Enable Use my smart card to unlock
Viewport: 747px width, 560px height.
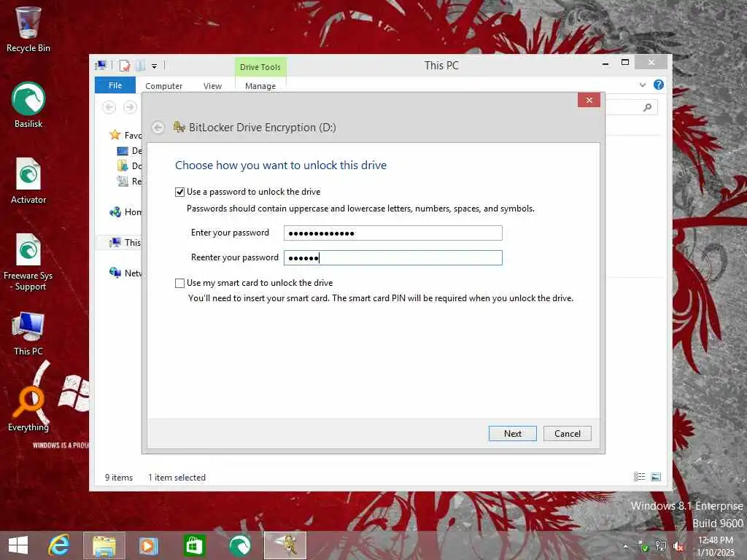(179, 284)
